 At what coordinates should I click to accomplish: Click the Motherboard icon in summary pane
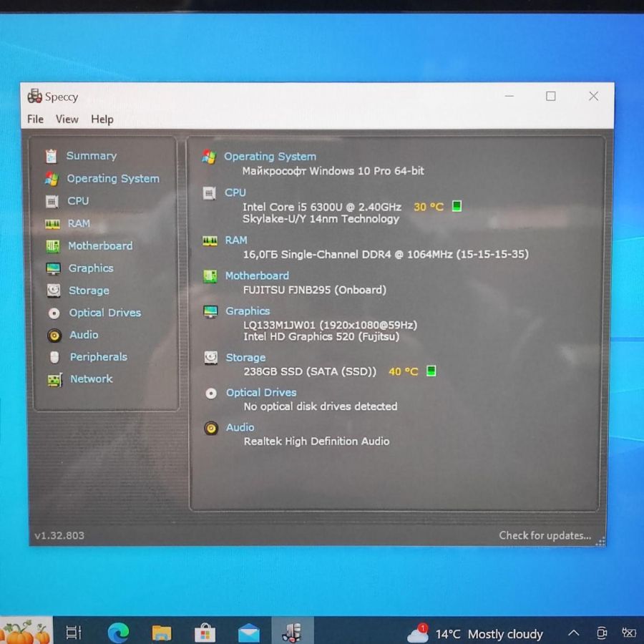(x=210, y=276)
